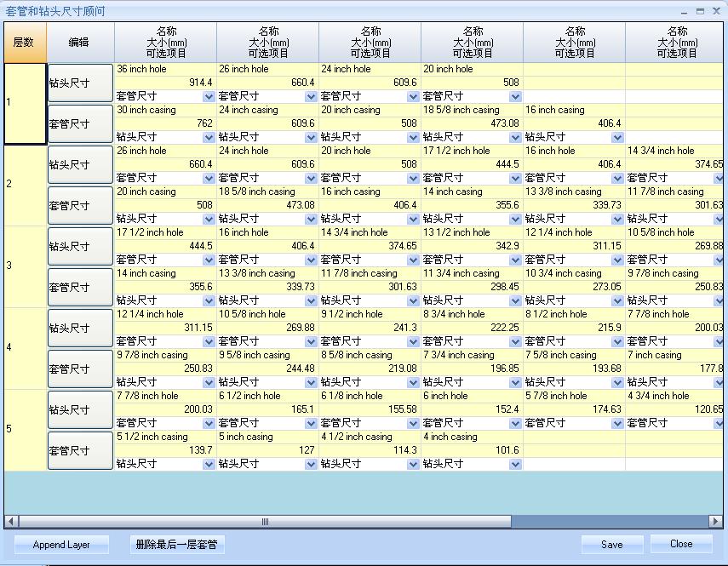Screen dimensions: 728x566
Task: Click the horizontal scrollbar left arrow
Action: click(x=11, y=522)
